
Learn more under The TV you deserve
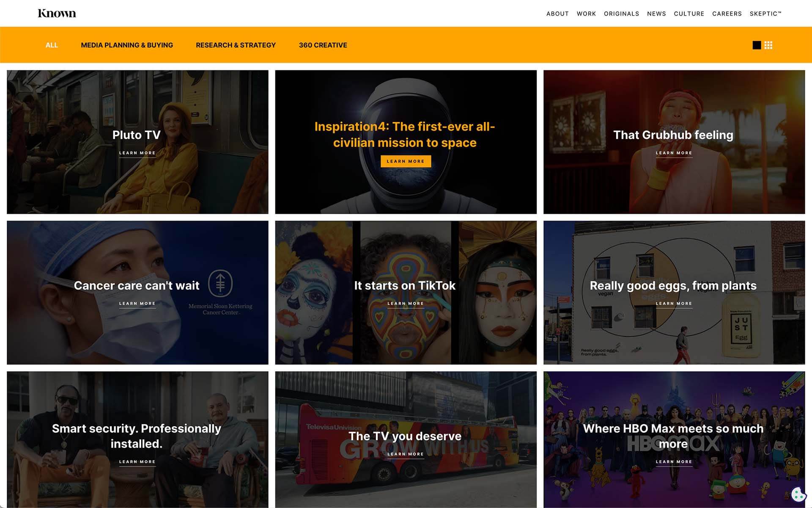coord(406,455)
